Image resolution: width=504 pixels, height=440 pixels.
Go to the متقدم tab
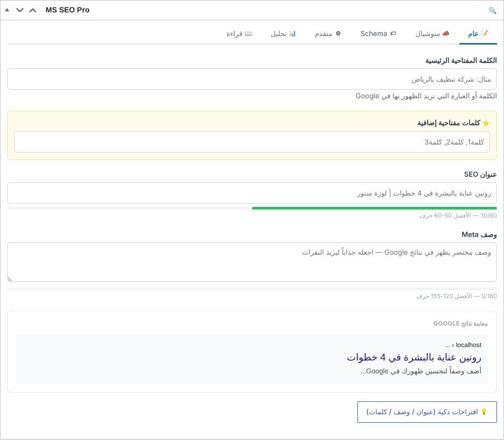(328, 34)
